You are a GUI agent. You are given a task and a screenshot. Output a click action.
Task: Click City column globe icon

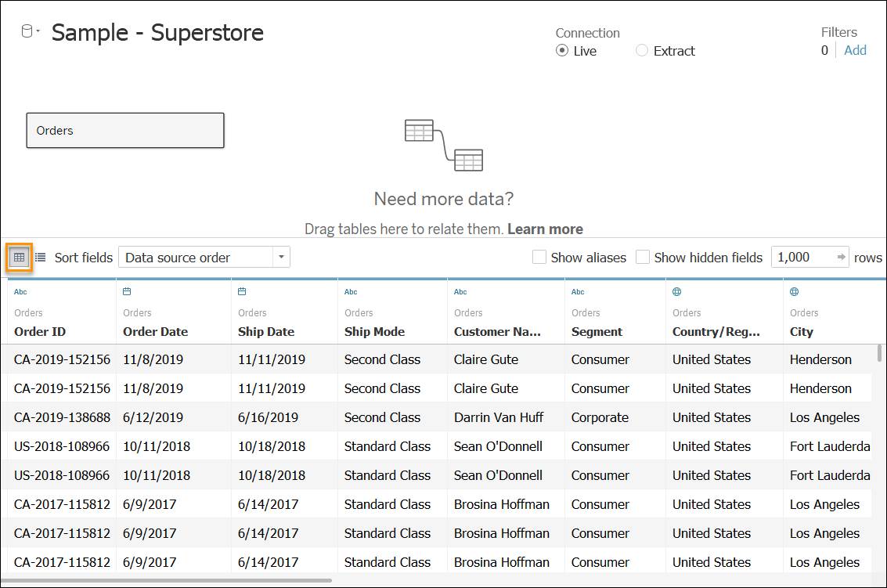coord(794,291)
